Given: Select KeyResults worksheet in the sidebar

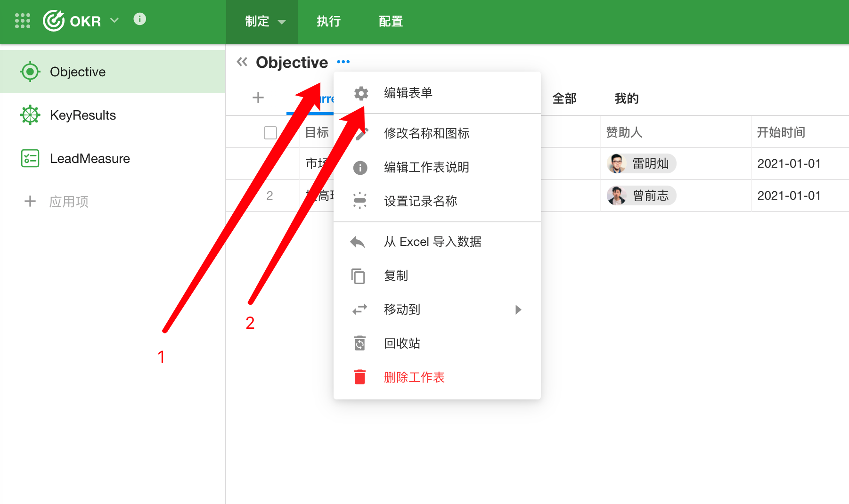Looking at the screenshot, I should tap(113, 115).
